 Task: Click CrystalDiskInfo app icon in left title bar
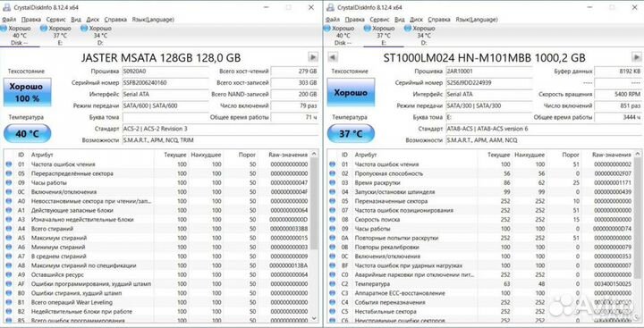[6, 7]
